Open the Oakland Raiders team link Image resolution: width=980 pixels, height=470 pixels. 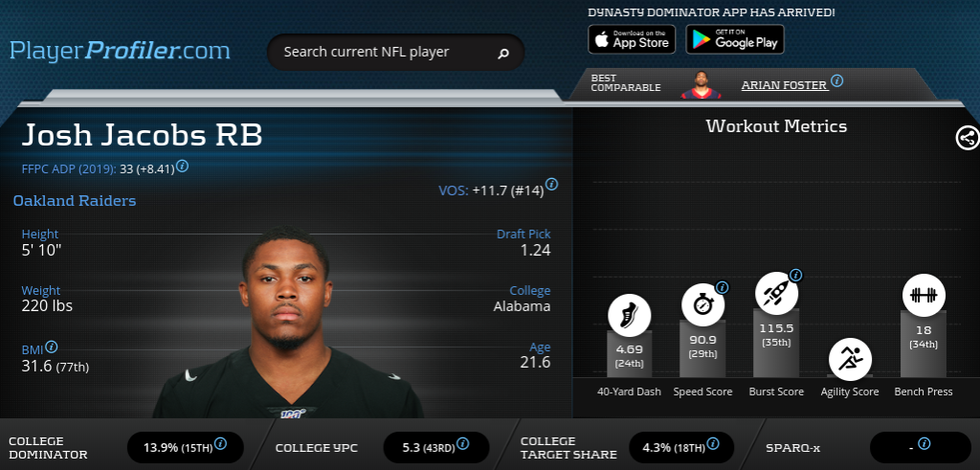tap(75, 201)
